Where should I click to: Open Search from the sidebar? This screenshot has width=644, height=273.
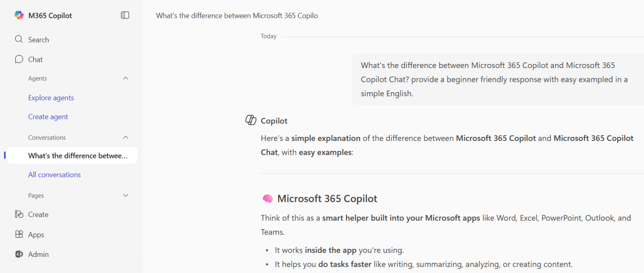[x=38, y=39]
